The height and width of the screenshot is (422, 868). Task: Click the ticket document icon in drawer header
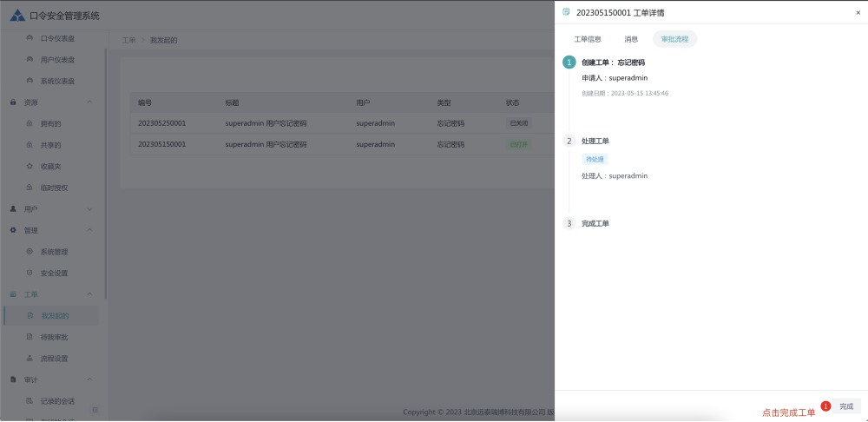point(567,12)
